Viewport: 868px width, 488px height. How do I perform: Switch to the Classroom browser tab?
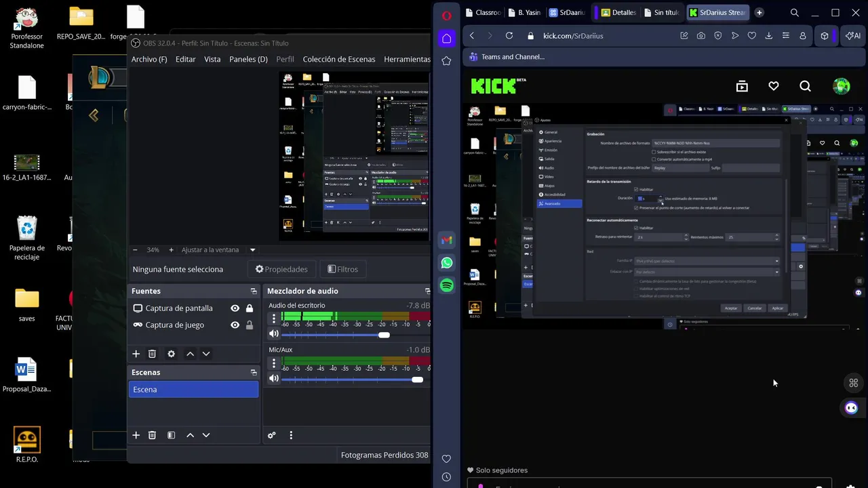(x=483, y=12)
